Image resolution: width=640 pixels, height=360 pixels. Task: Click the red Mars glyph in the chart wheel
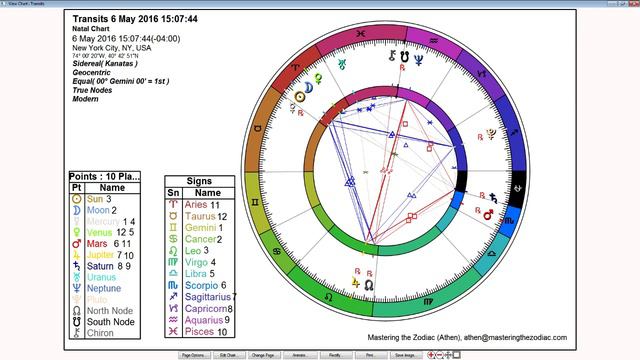tap(488, 214)
